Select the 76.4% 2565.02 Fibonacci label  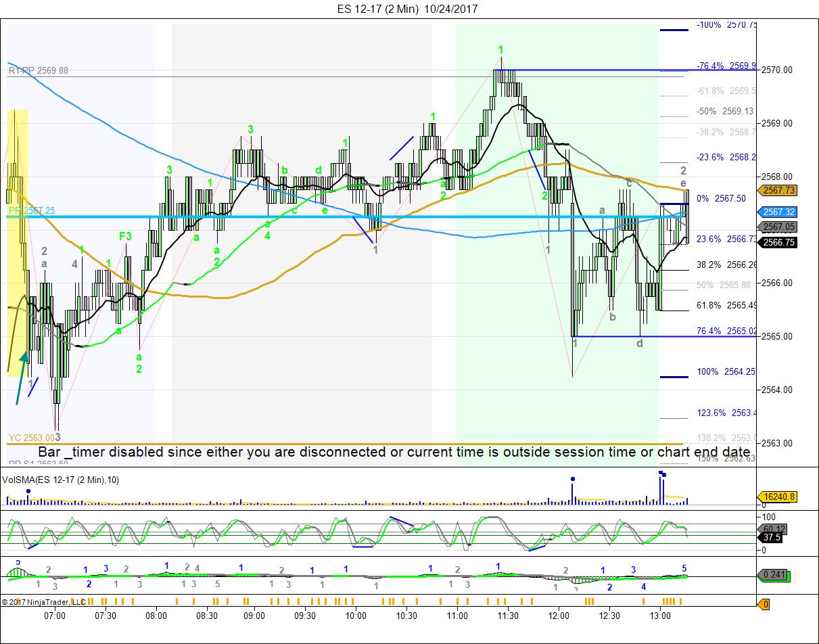726,331
